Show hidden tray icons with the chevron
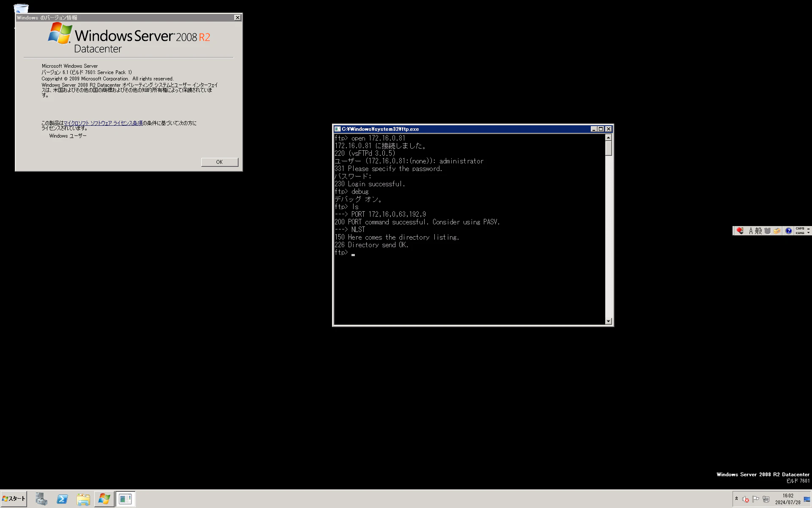This screenshot has height=508, width=812. (x=736, y=499)
